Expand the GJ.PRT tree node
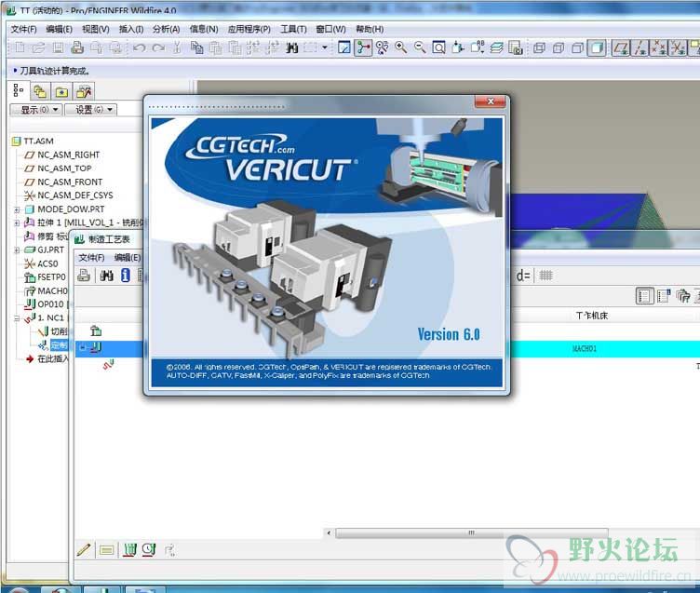The width and height of the screenshot is (700, 593). point(17,250)
